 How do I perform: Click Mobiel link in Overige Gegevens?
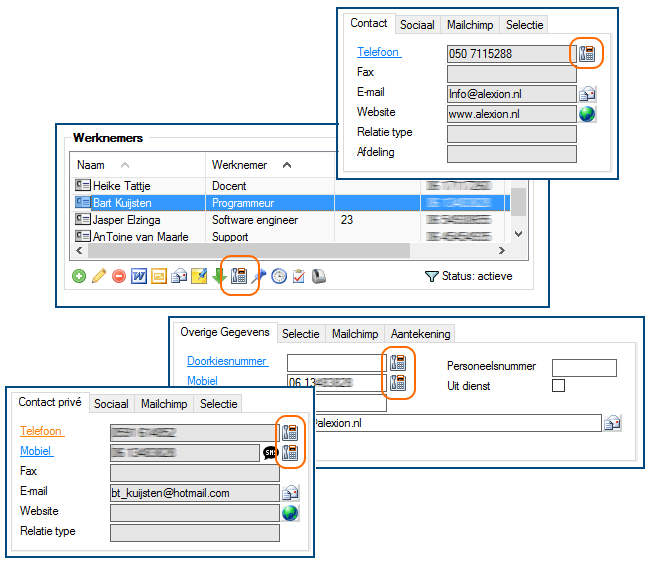tap(202, 381)
